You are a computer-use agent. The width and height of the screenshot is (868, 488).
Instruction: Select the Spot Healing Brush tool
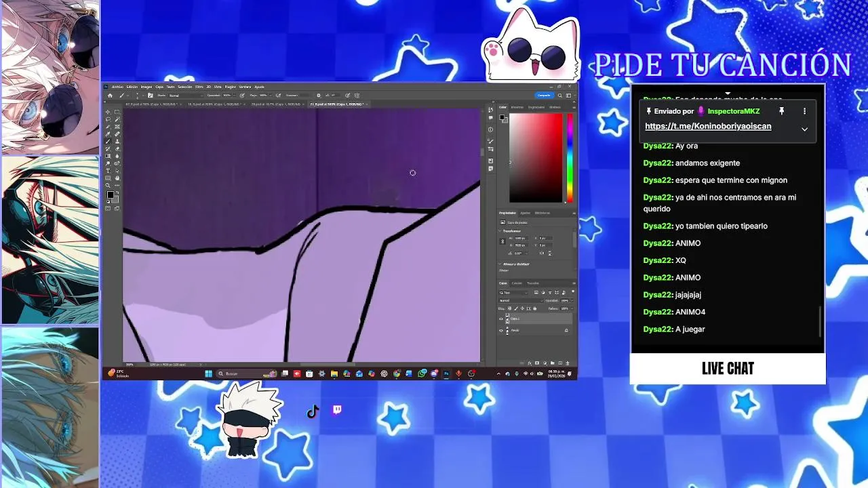(117, 134)
